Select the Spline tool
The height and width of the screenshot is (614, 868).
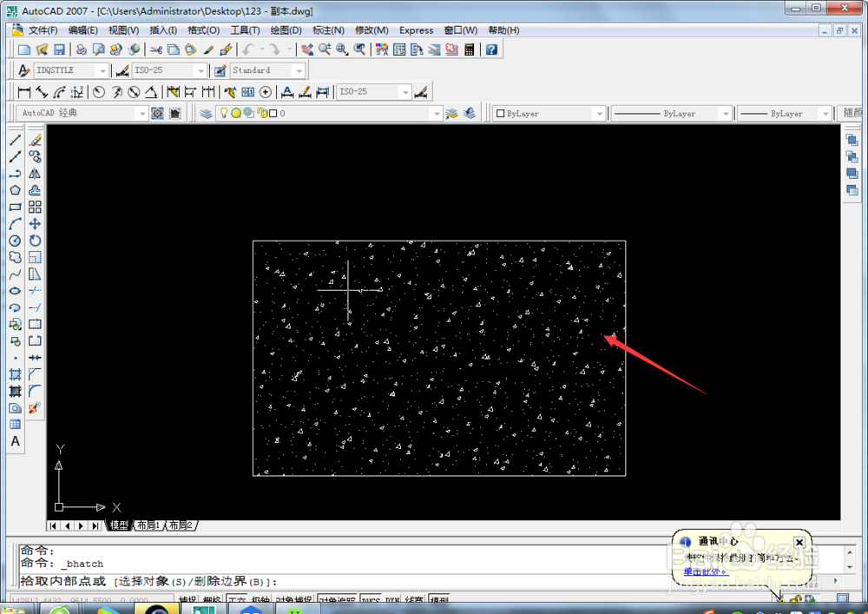click(x=15, y=274)
